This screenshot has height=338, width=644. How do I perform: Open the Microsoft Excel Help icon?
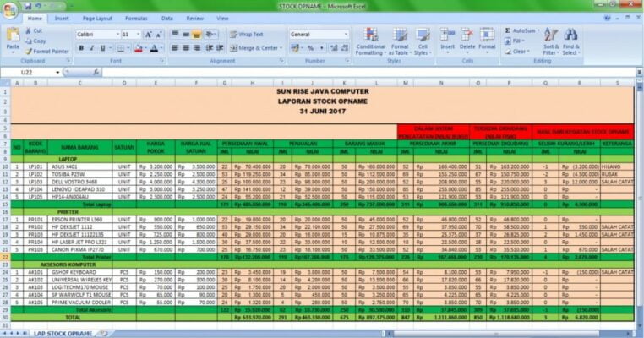pyautogui.click(x=607, y=18)
